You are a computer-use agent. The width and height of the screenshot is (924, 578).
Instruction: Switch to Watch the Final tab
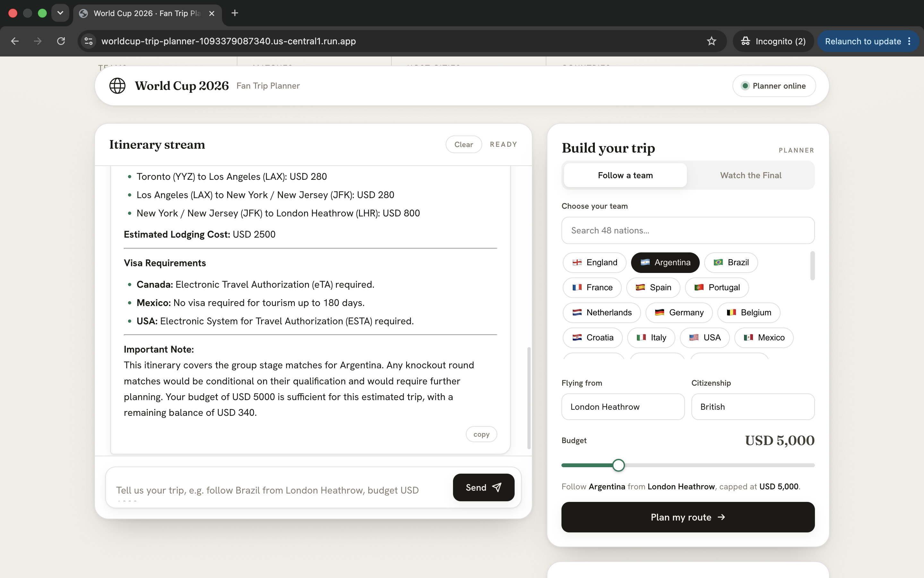751,175
